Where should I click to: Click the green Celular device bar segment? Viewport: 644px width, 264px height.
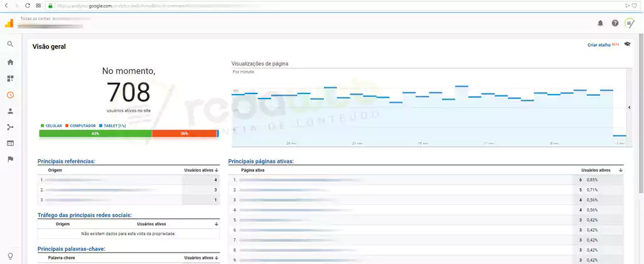(x=95, y=134)
